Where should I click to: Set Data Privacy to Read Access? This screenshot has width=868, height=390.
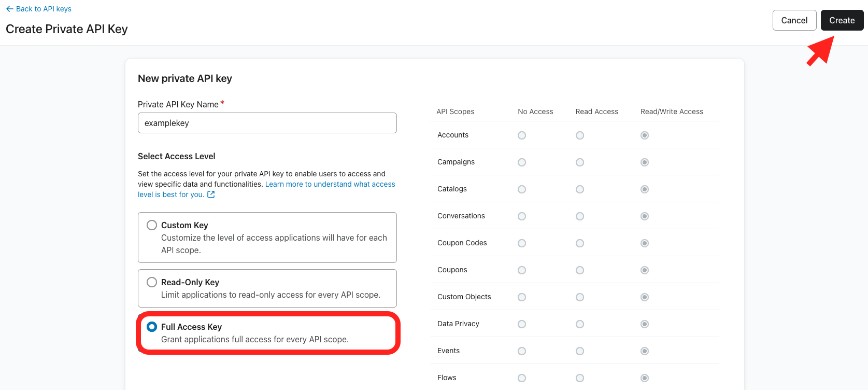[x=580, y=324]
